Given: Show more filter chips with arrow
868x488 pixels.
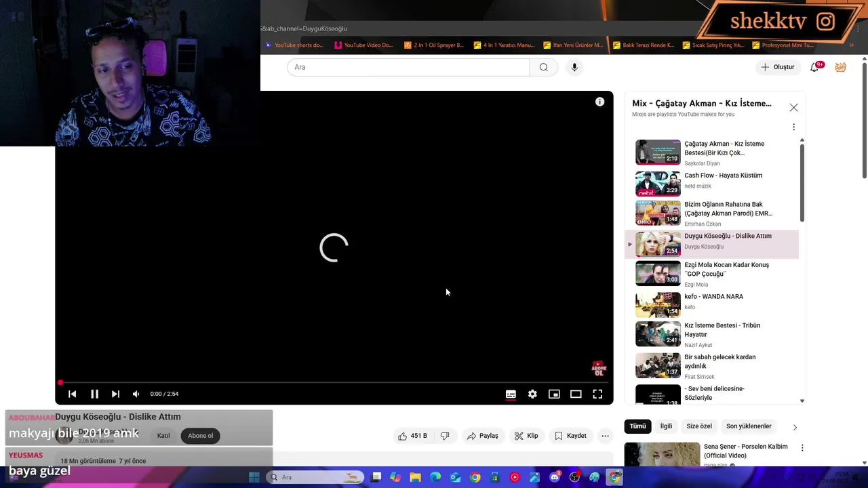Looking at the screenshot, I should (795, 427).
